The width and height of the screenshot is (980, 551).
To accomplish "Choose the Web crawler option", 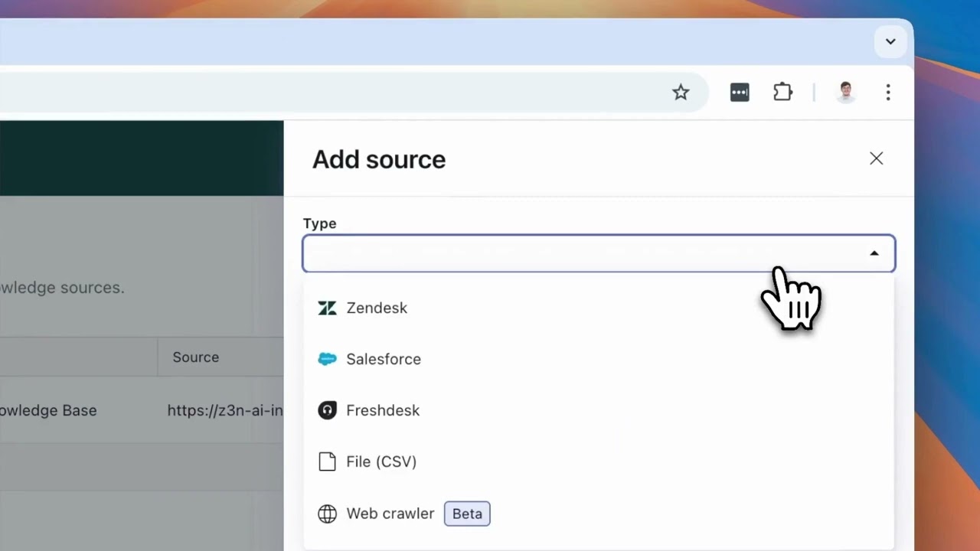I will [x=599, y=513].
